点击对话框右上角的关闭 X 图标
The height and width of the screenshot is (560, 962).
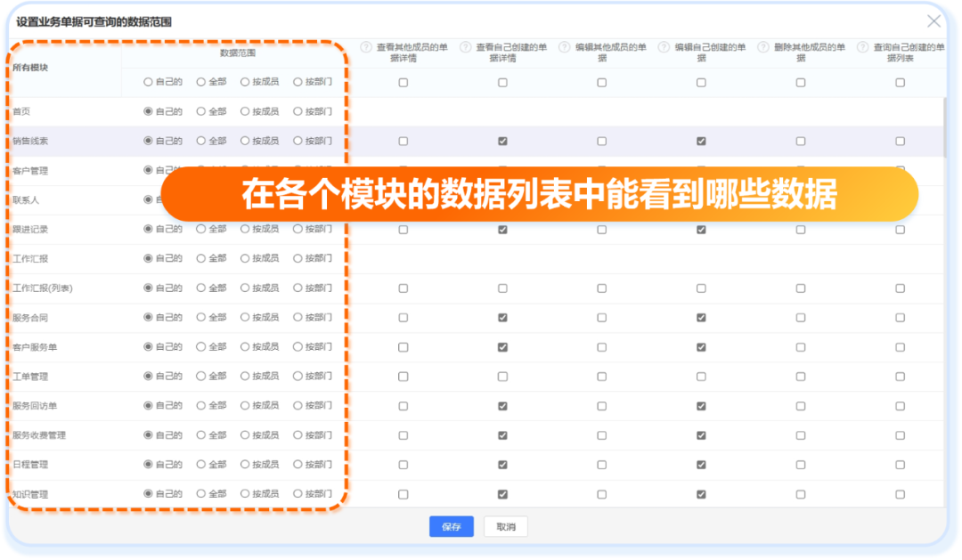coord(933,21)
